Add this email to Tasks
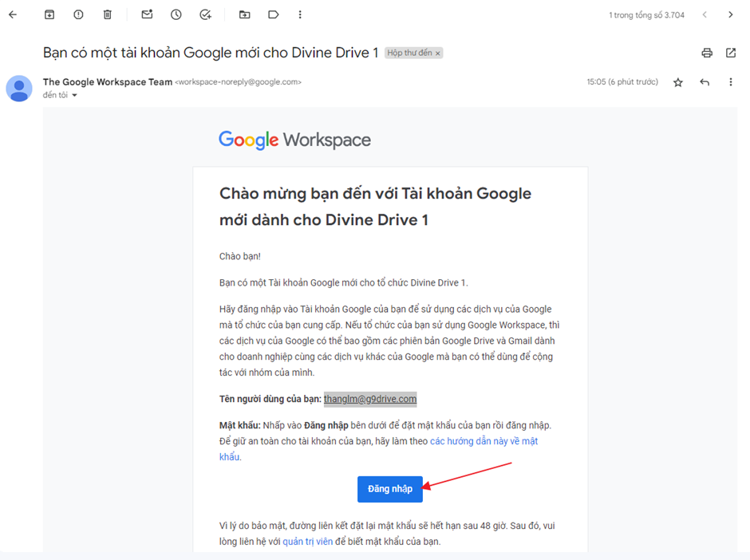The height and width of the screenshot is (560, 750). click(205, 14)
